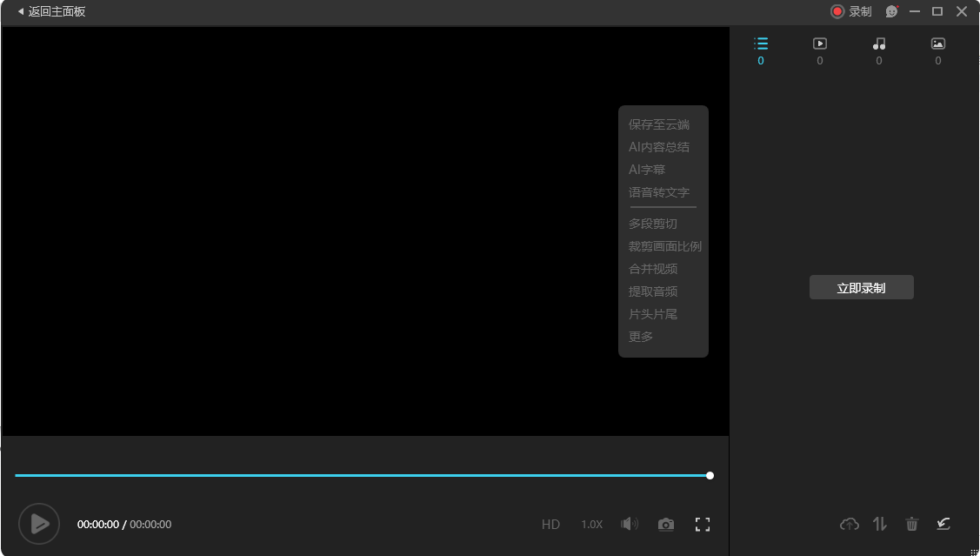Open the image files tab icon
980x556 pixels.
(937, 43)
